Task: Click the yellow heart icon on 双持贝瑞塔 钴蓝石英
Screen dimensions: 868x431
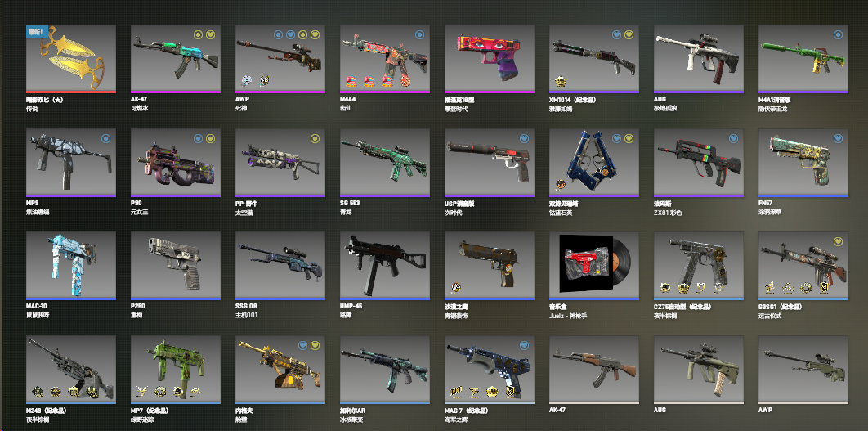Action: (x=629, y=138)
